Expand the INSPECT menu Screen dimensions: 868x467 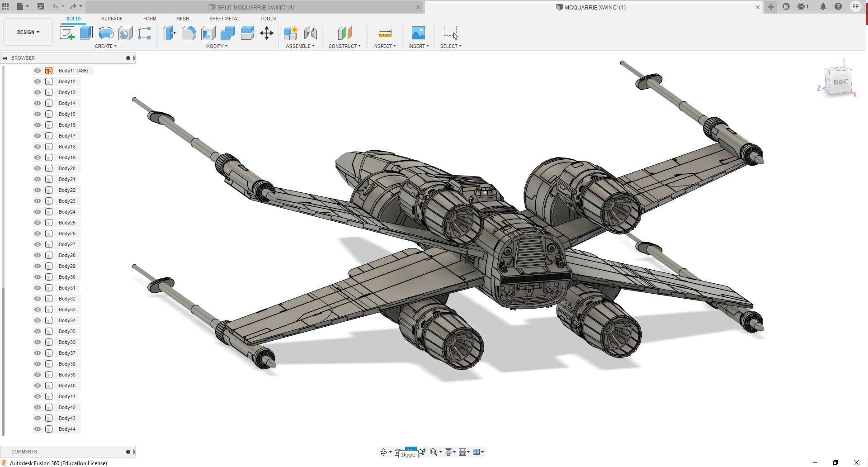385,46
